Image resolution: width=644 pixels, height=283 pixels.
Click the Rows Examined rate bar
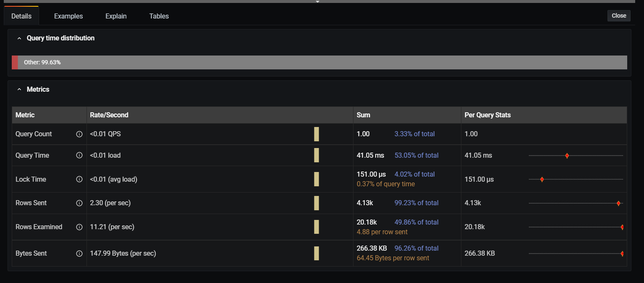pyautogui.click(x=317, y=227)
